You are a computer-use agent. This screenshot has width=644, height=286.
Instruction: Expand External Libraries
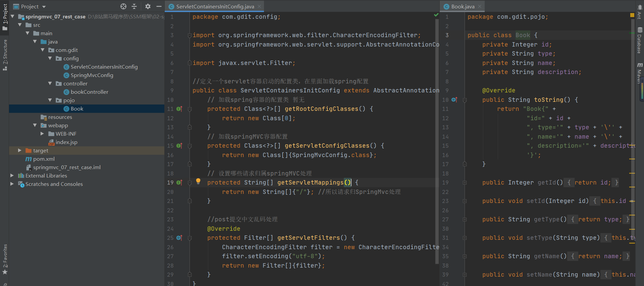pyautogui.click(x=12, y=175)
